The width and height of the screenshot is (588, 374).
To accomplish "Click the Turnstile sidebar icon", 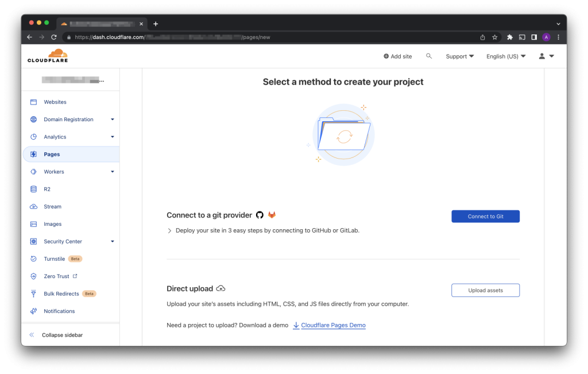I will click(x=33, y=259).
